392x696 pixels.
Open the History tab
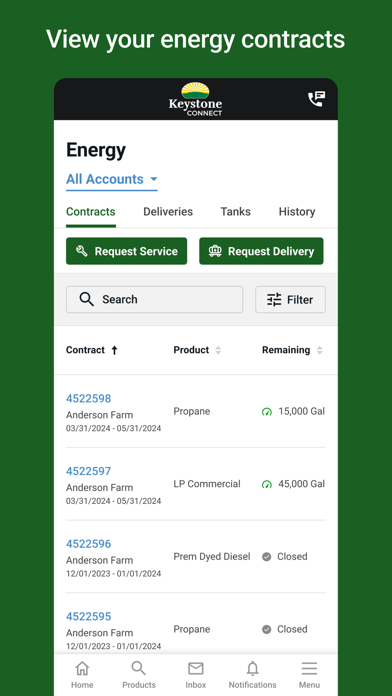coord(297,212)
